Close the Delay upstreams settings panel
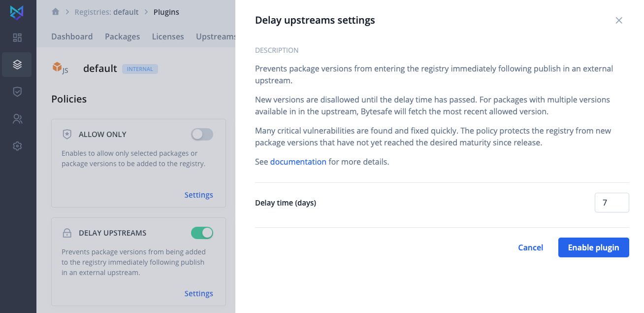 (619, 20)
